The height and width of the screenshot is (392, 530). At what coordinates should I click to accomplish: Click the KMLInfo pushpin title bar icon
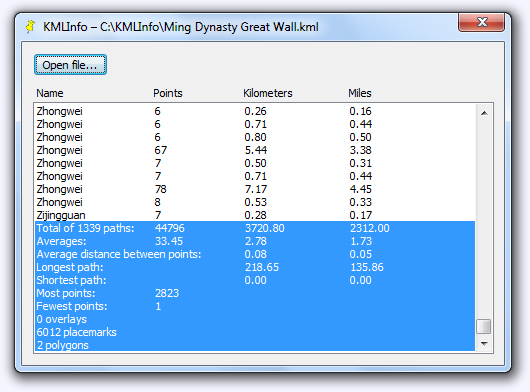point(30,27)
